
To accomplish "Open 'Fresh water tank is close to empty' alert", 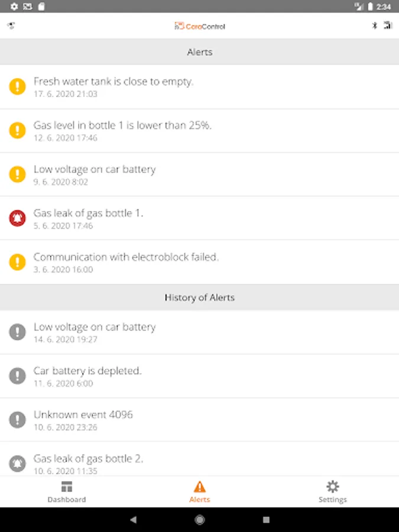I will [199, 87].
